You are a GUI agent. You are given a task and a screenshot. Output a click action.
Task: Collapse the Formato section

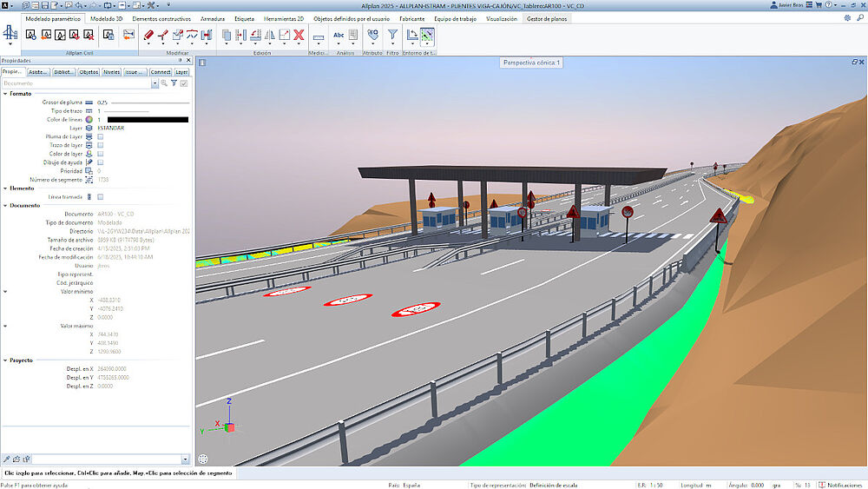point(5,93)
